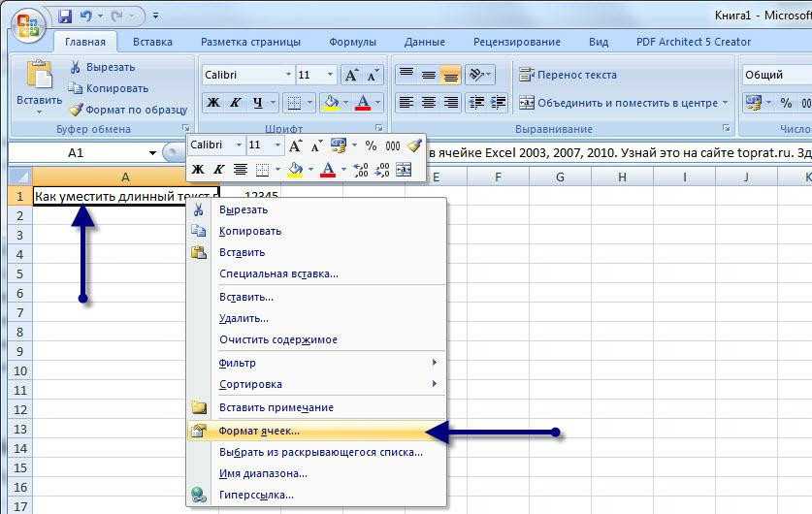Viewport: 812px width, 514px height.
Task: Click the Office button logo
Action: 28,25
